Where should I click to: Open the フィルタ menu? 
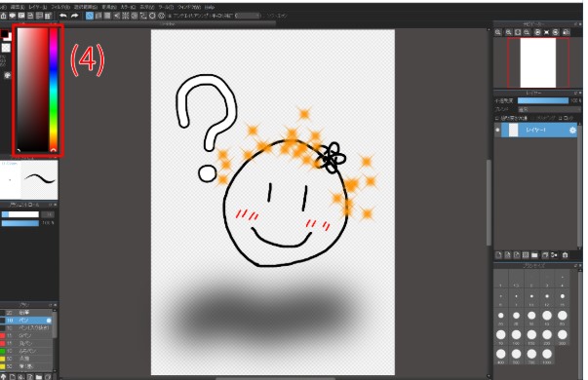[60, 7]
